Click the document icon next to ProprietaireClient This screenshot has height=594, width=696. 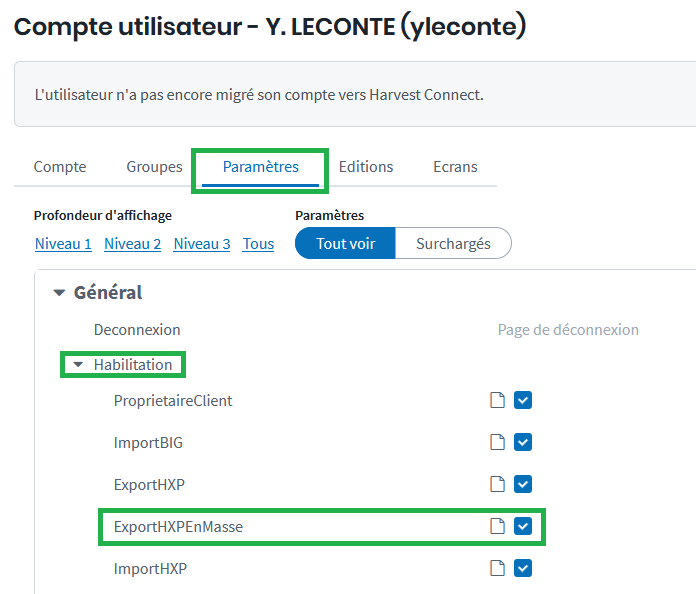(497, 401)
